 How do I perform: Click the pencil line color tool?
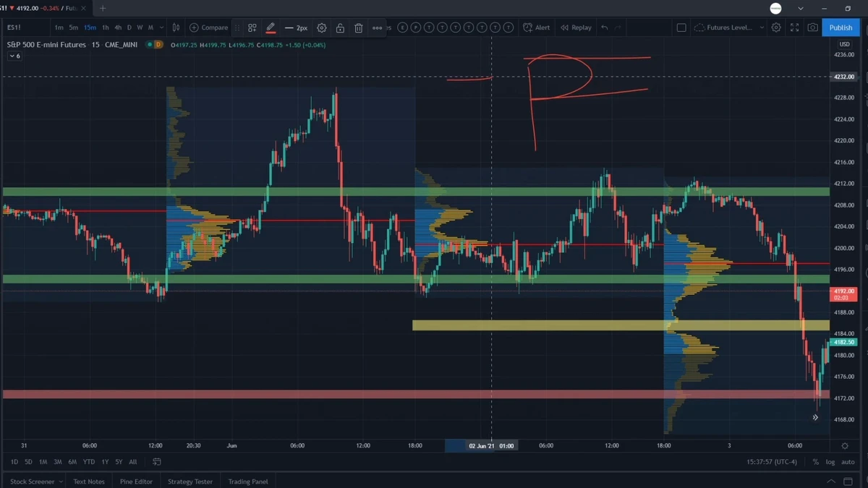click(x=271, y=27)
